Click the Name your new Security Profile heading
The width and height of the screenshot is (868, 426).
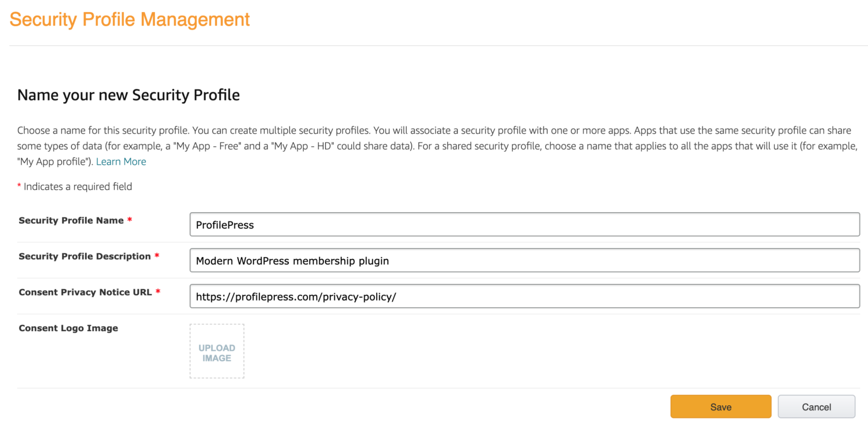[x=128, y=95]
